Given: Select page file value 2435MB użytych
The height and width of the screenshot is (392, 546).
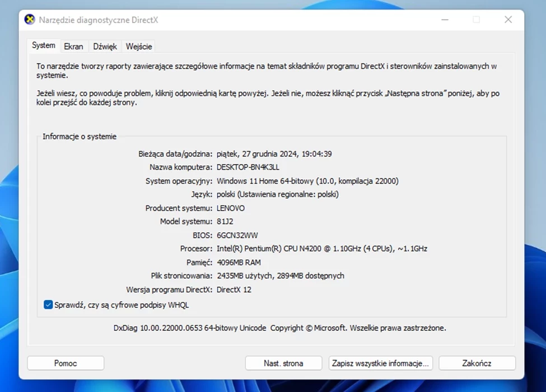Looking at the screenshot, I should 281,276.
